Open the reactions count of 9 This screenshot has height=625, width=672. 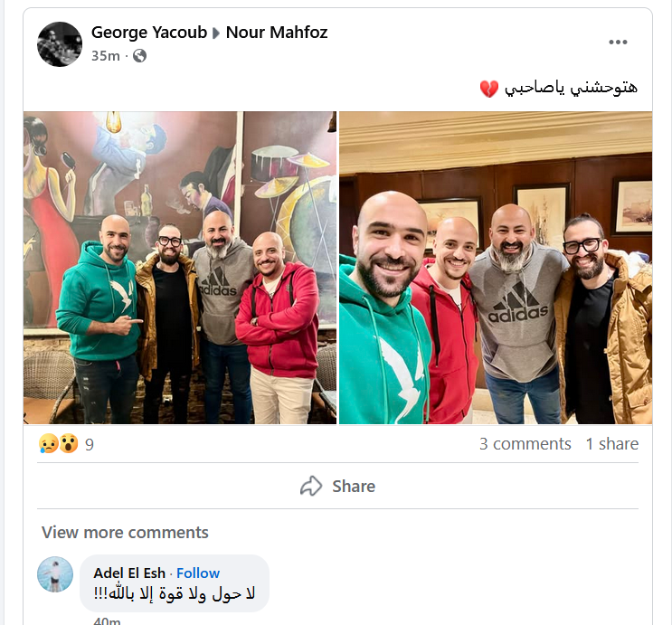pos(90,444)
